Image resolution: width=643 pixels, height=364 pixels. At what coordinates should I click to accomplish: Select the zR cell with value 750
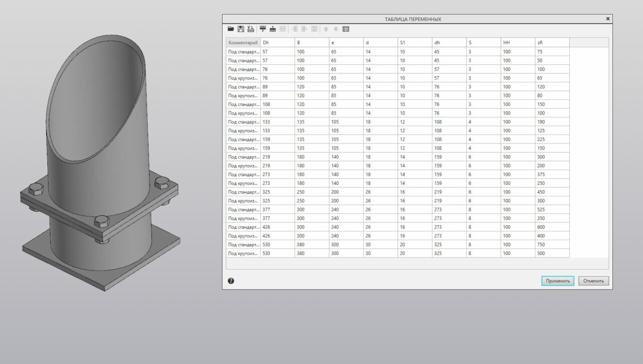click(x=552, y=245)
